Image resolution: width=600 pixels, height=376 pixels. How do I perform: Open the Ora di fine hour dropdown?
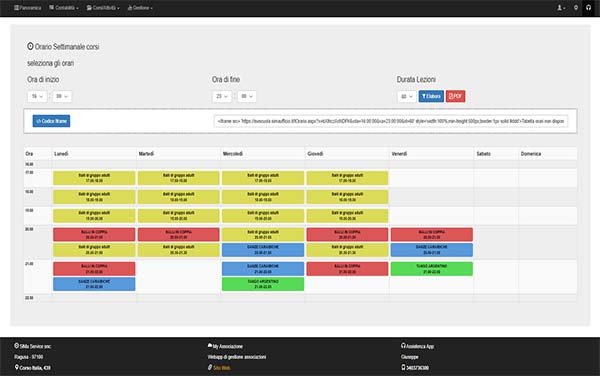click(222, 96)
